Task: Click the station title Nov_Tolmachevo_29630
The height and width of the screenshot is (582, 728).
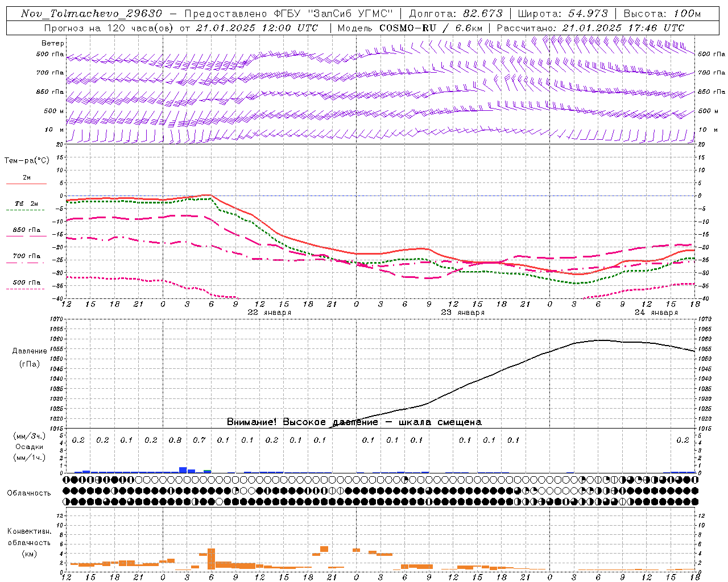Action: pyautogui.click(x=91, y=14)
